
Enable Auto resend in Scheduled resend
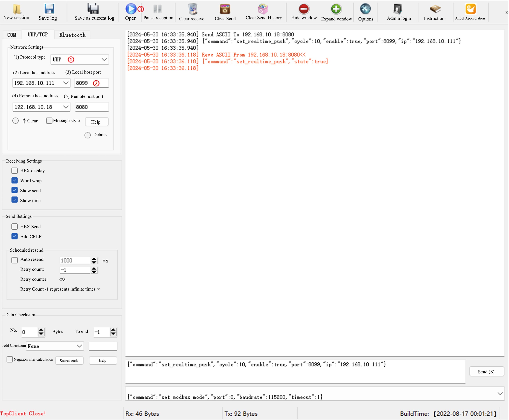point(15,260)
